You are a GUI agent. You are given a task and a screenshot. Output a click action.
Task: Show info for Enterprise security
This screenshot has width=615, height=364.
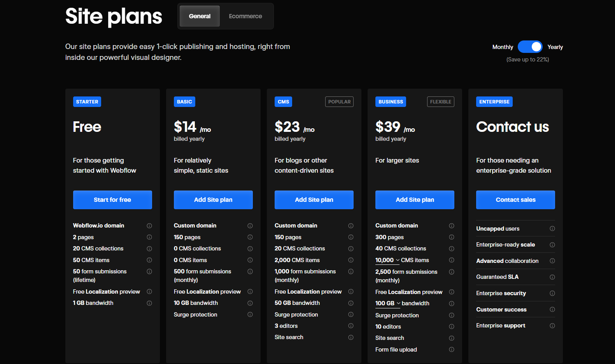click(x=552, y=293)
